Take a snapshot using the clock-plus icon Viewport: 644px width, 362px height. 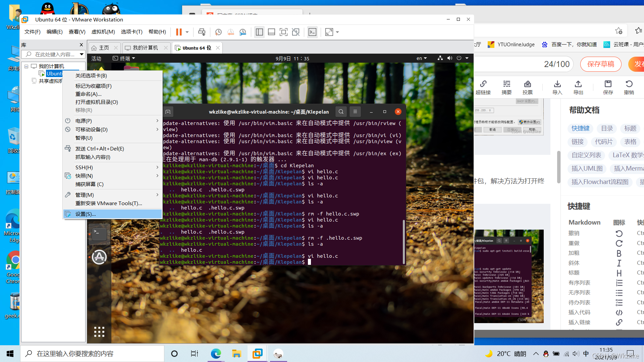(218, 32)
